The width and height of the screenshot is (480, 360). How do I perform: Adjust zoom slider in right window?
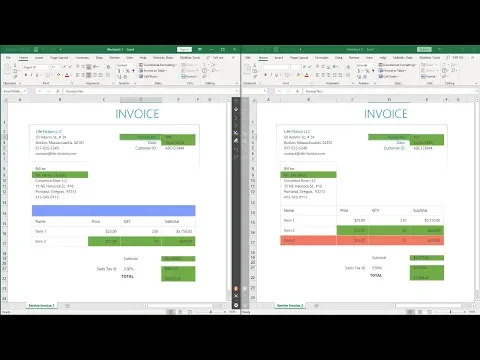click(451, 312)
